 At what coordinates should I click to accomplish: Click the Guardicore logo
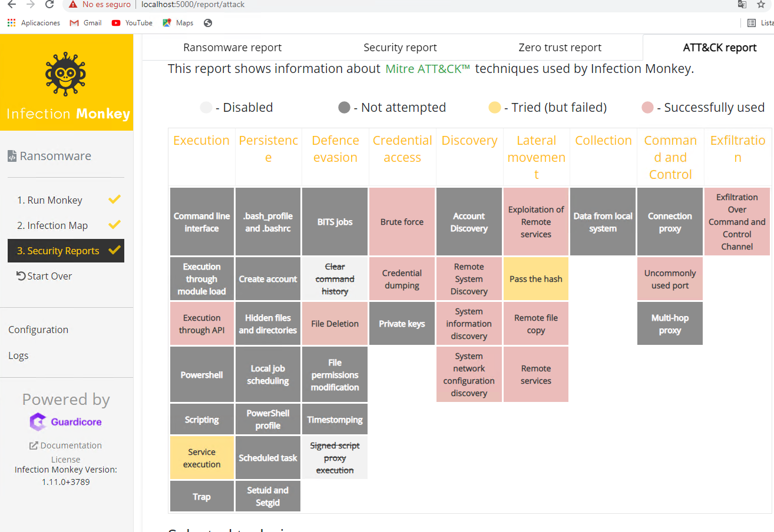point(66,421)
